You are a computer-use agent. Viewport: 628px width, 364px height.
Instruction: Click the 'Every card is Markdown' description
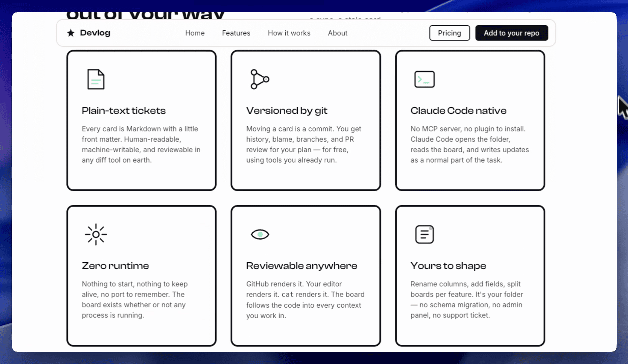point(141,144)
